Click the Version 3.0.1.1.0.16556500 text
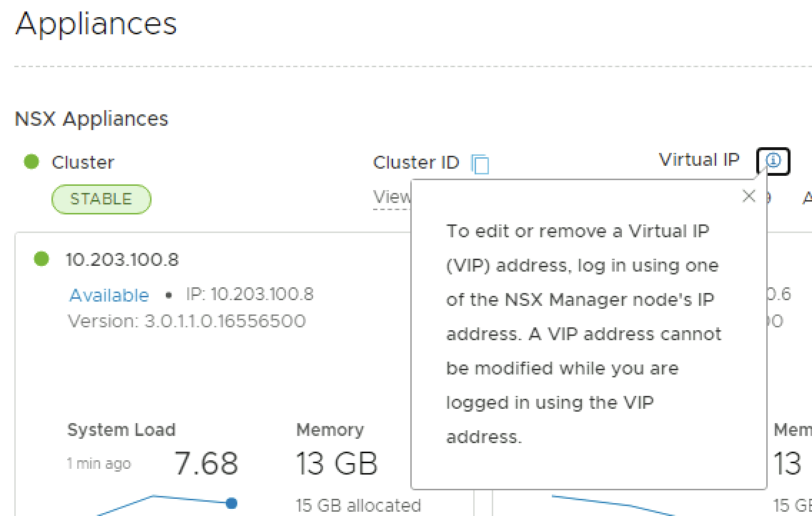This screenshot has height=516, width=812. coord(187,321)
